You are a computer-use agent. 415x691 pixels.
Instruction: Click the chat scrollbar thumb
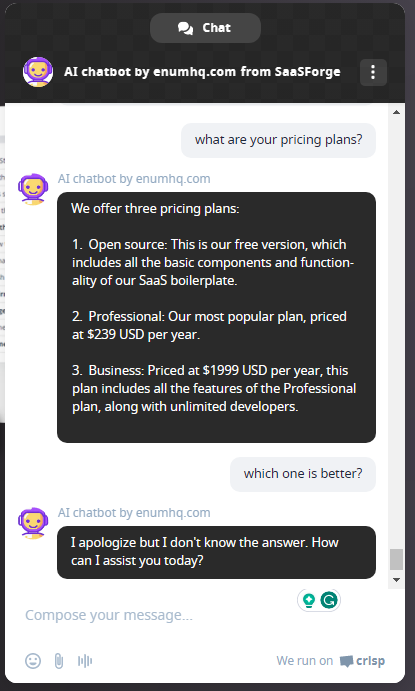click(396, 559)
